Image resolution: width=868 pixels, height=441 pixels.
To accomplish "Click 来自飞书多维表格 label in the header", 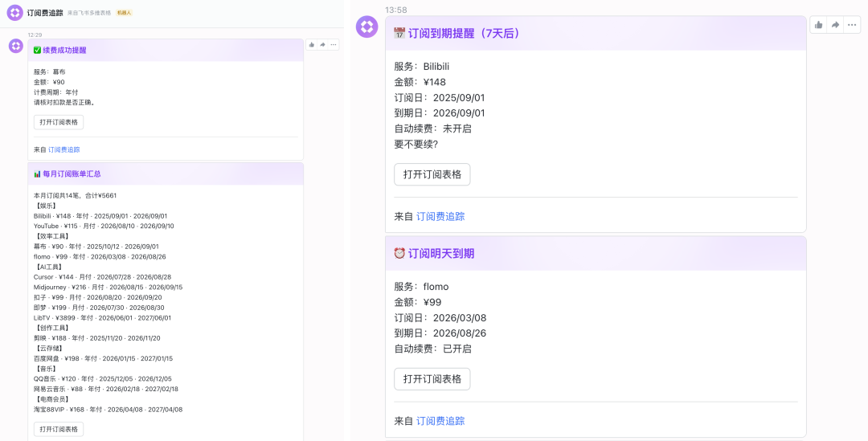I will pyautogui.click(x=89, y=13).
